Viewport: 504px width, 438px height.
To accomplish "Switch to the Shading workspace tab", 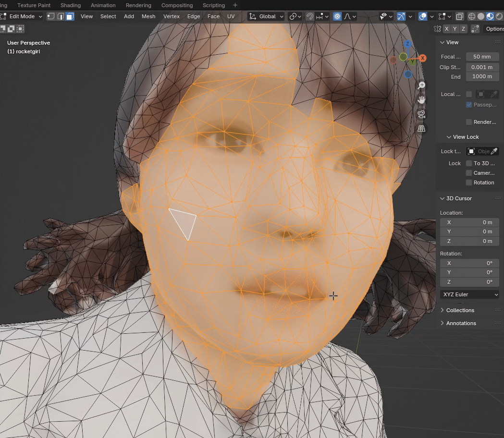I will point(70,5).
